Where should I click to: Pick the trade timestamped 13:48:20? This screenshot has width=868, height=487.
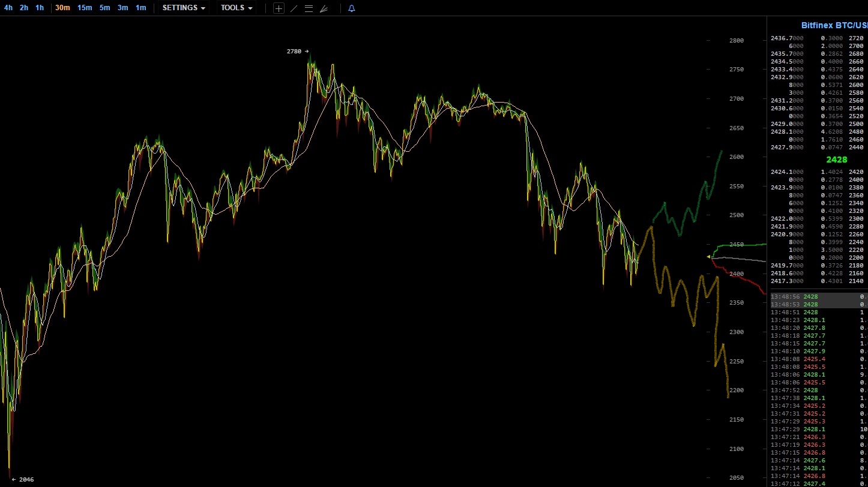819,328
